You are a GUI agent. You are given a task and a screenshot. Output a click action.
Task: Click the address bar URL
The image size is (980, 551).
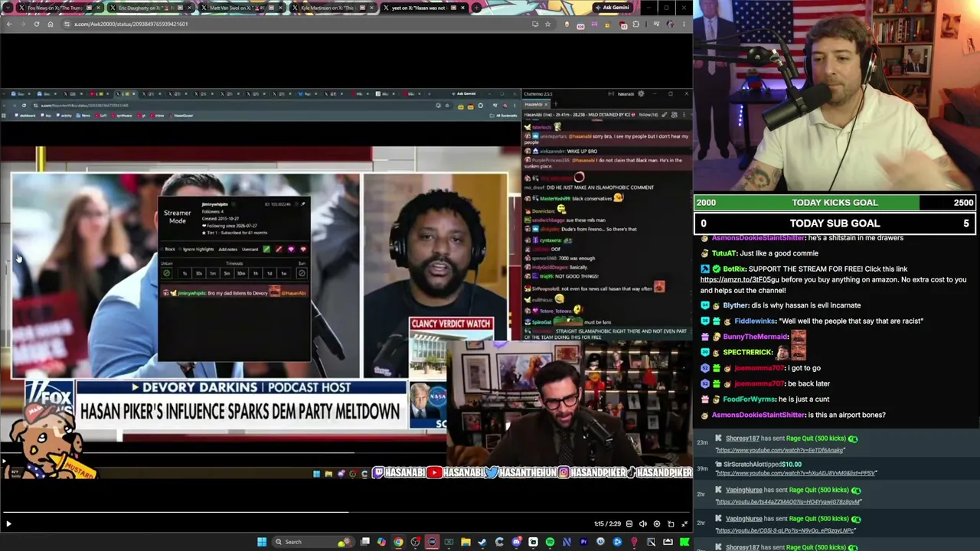[x=131, y=24]
